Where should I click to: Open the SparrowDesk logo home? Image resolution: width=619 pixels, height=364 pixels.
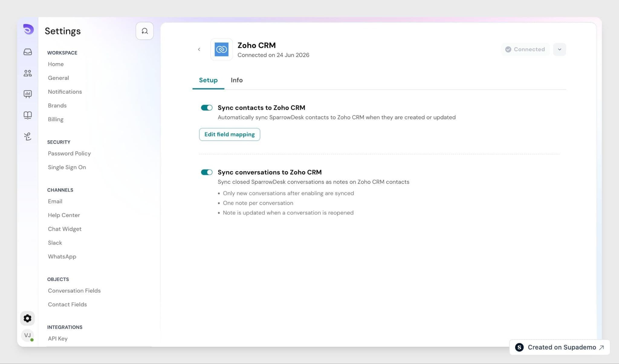[28, 29]
